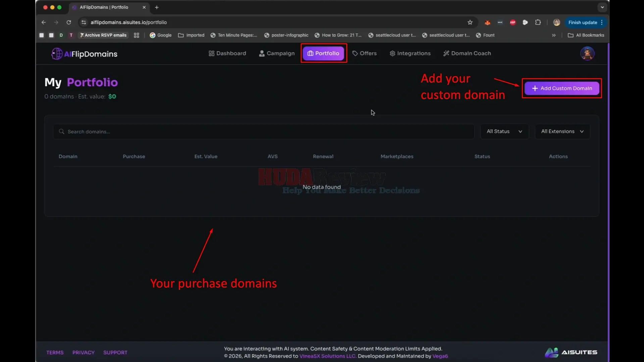This screenshot has width=644, height=362.
Task: Open the Dashboard nav item
Action: 227,53
